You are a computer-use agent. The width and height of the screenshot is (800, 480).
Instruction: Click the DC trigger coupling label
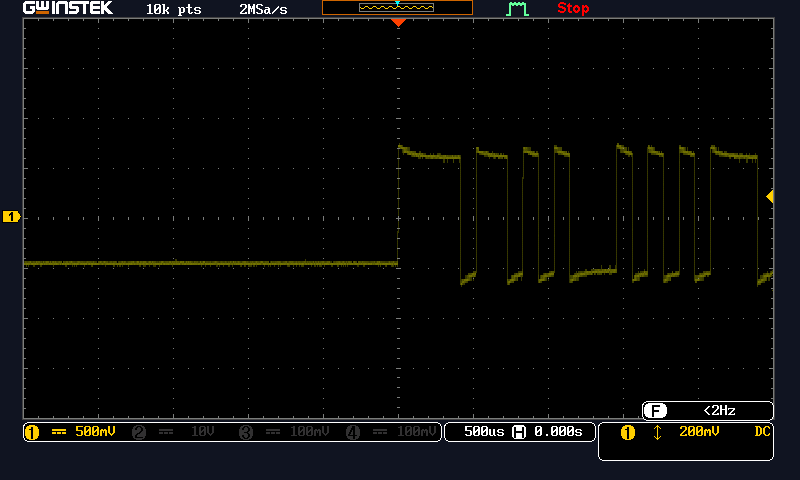pos(762,432)
